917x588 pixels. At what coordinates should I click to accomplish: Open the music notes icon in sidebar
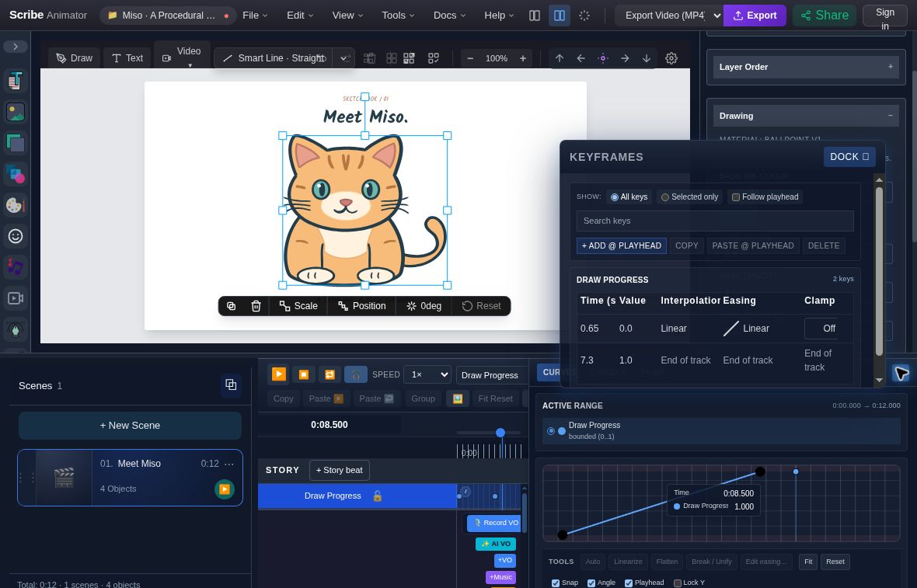(16, 267)
